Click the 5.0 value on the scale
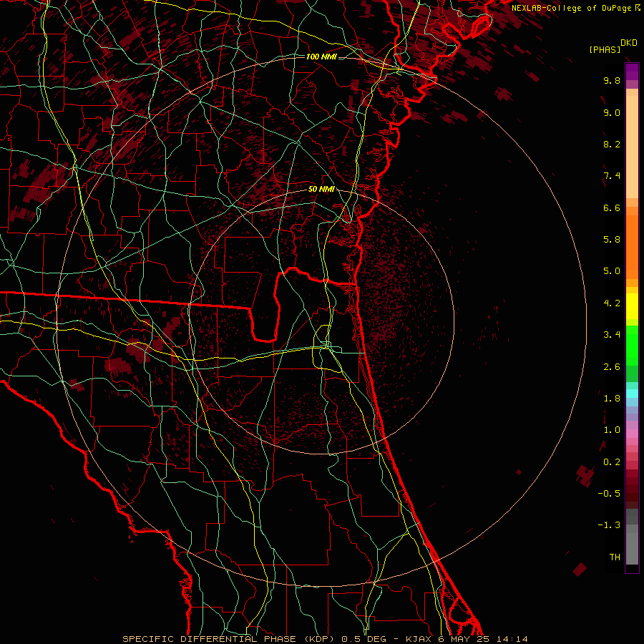644x644 pixels. click(x=612, y=271)
